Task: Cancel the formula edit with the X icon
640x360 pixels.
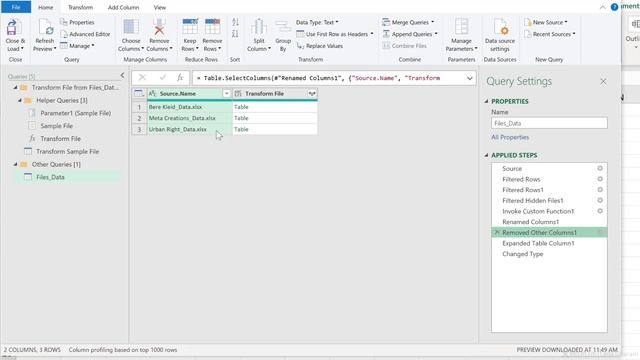Action: tap(142, 78)
